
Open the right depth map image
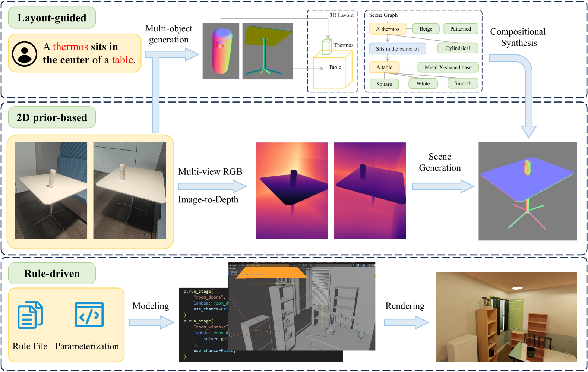370,190
